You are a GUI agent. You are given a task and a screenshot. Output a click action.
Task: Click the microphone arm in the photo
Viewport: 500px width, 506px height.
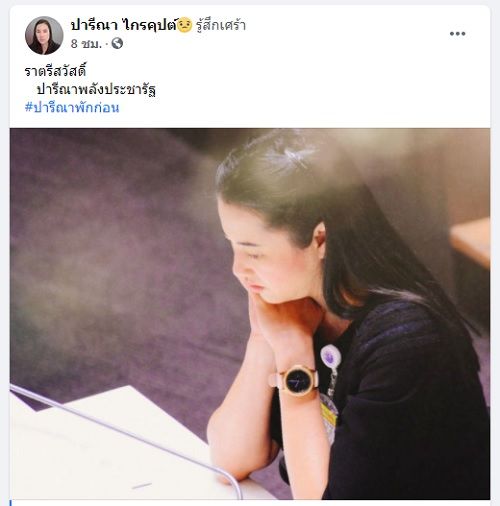[x=127, y=435]
